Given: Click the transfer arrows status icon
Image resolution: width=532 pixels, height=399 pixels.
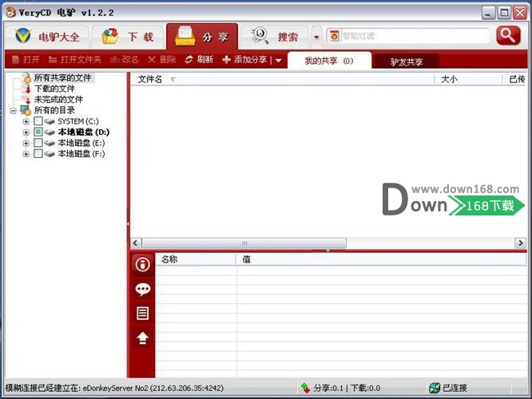Looking at the screenshot, I should [305, 388].
